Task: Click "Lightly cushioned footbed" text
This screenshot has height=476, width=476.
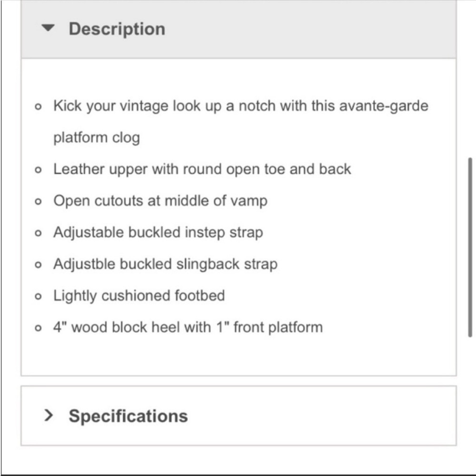Action: (x=139, y=296)
